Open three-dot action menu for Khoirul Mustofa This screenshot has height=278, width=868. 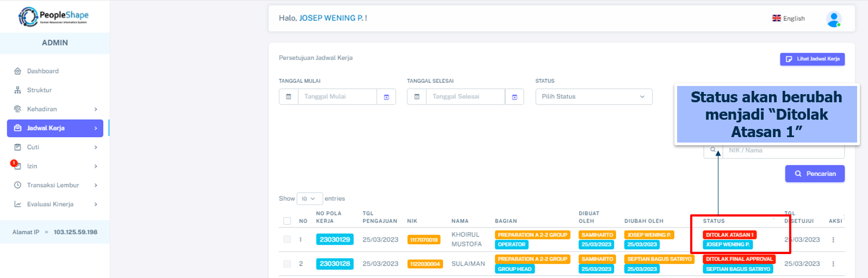tap(833, 240)
